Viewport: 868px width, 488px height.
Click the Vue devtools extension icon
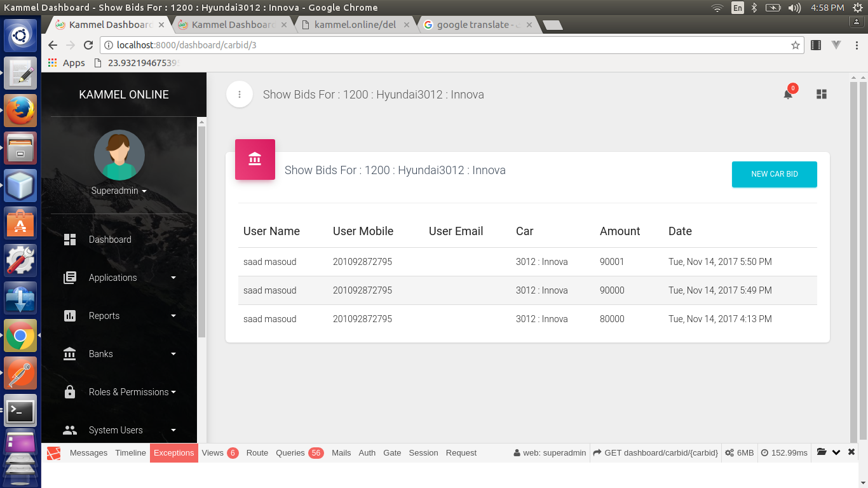coord(836,45)
